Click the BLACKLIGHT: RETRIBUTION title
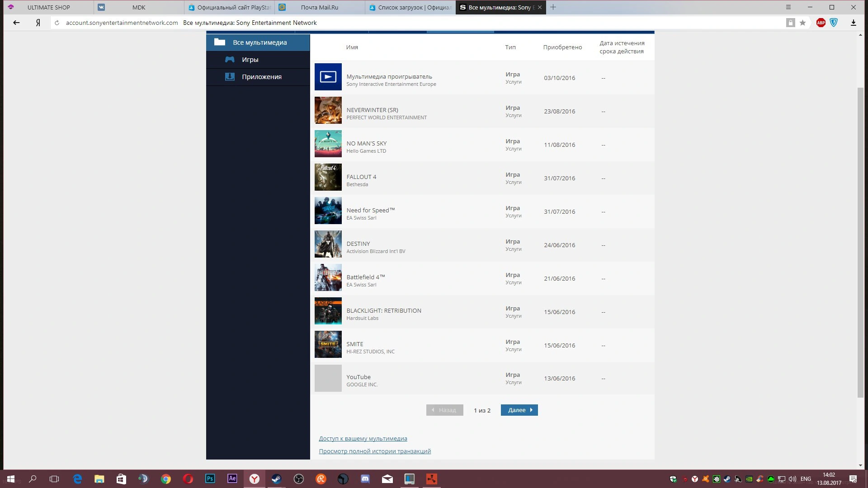Screen dimensions: 868x488 pos(384,310)
